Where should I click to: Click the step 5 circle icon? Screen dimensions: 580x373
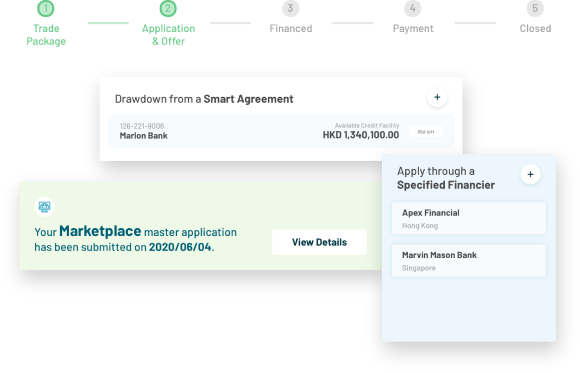click(535, 8)
